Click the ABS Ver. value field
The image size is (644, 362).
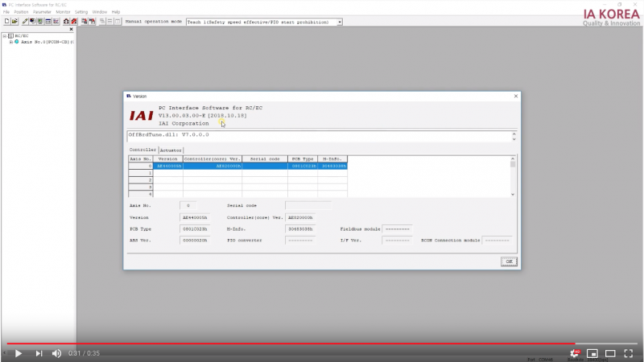click(x=195, y=241)
